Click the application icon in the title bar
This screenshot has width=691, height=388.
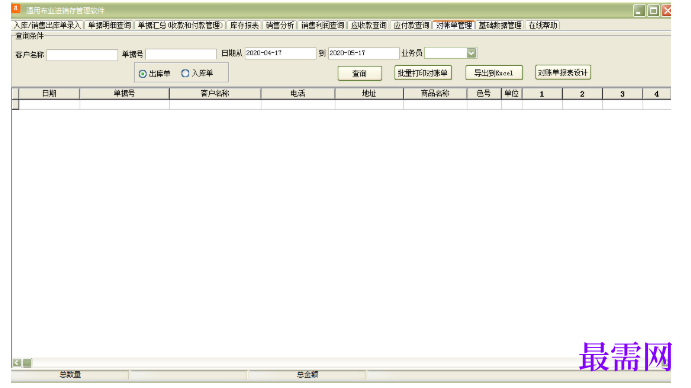coord(16,9)
